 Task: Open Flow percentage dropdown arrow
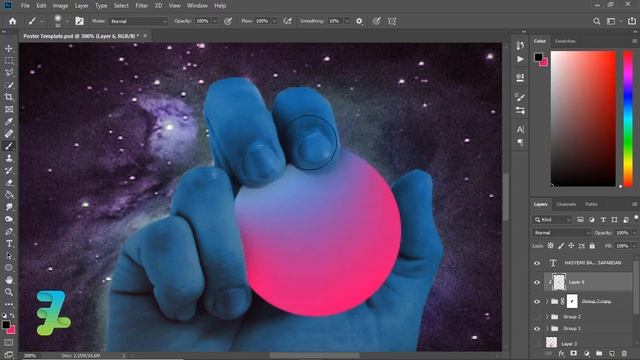[x=274, y=21]
